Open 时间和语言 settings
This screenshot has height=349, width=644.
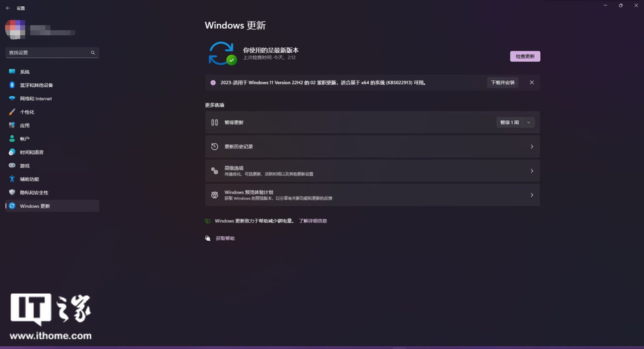52,152
